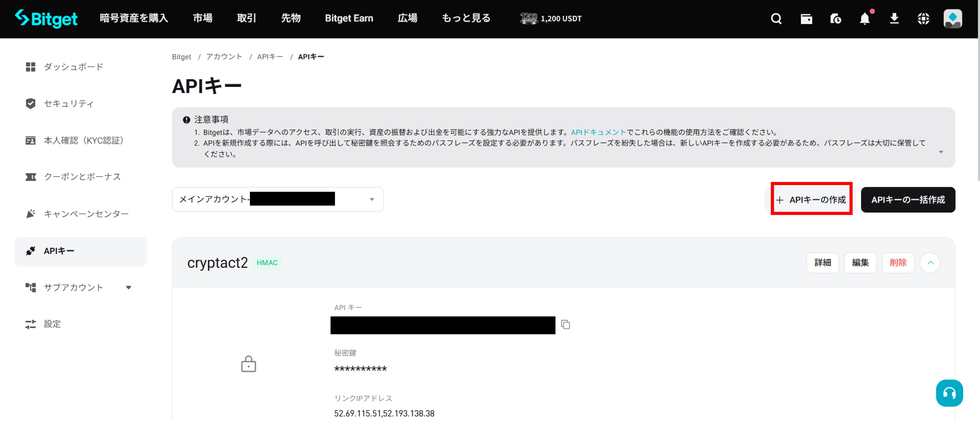This screenshot has height=421, width=980.
Task: Click the security shield icon
Action: pyautogui.click(x=31, y=104)
